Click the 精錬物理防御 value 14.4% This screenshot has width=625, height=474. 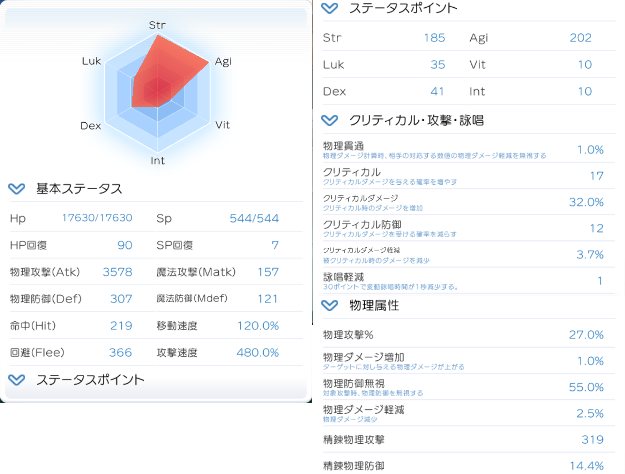586,466
